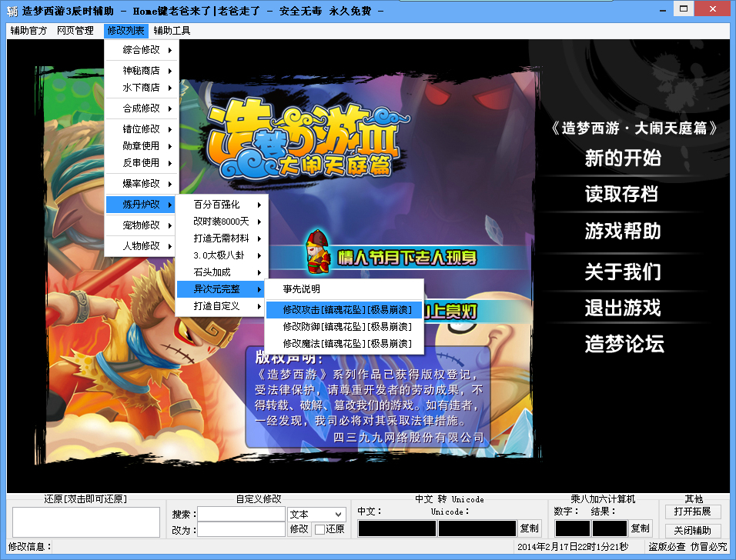Open the 3.0太极八卦 submenu
The height and width of the screenshot is (560, 736).
click(222, 255)
